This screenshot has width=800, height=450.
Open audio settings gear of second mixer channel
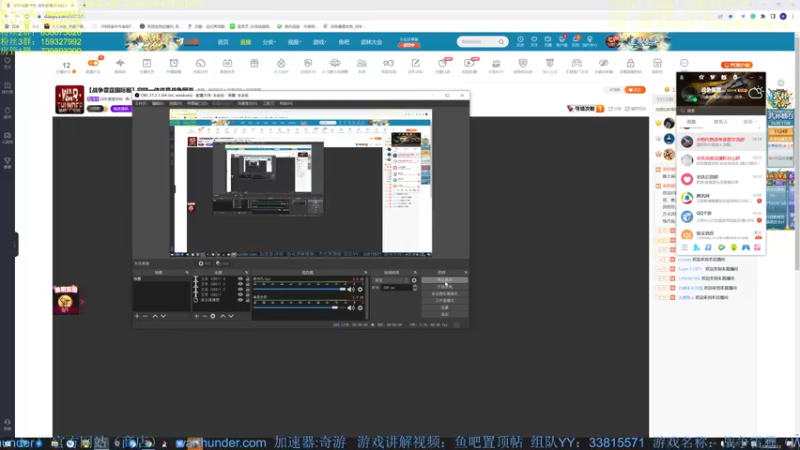(360, 308)
